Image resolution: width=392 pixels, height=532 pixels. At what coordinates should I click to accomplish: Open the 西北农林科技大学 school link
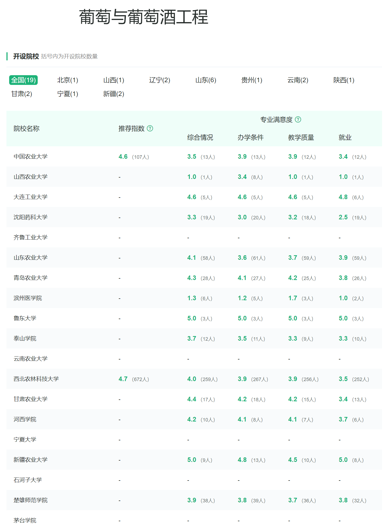[x=36, y=379]
